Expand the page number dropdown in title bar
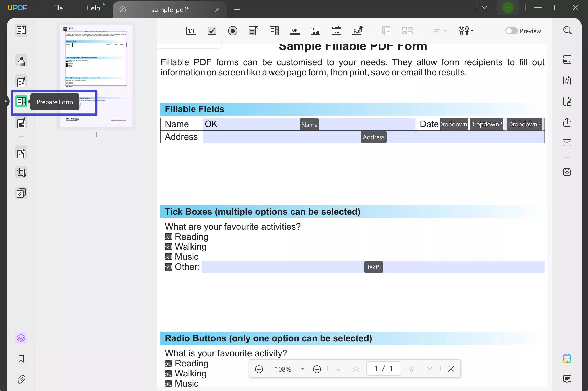Viewport: 588px width, 391px height. click(x=484, y=8)
